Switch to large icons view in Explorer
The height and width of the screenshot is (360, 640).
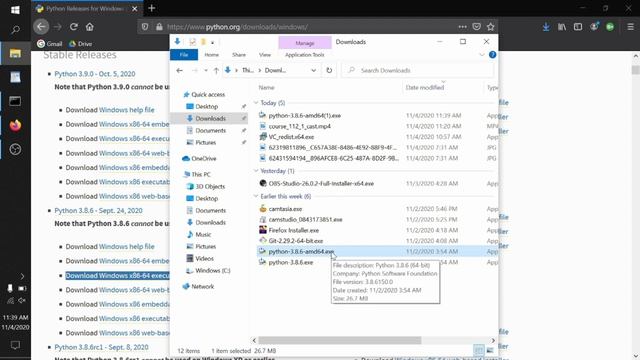tap(490, 350)
